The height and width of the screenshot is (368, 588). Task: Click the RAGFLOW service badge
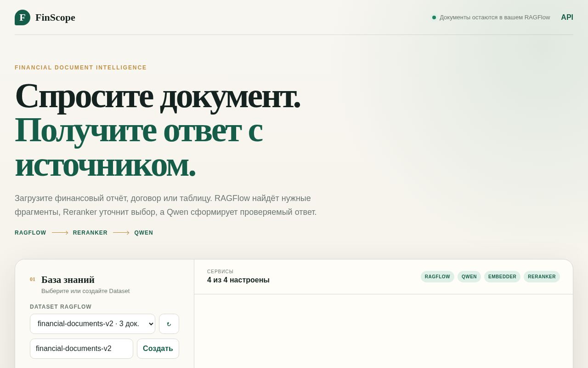tap(437, 276)
